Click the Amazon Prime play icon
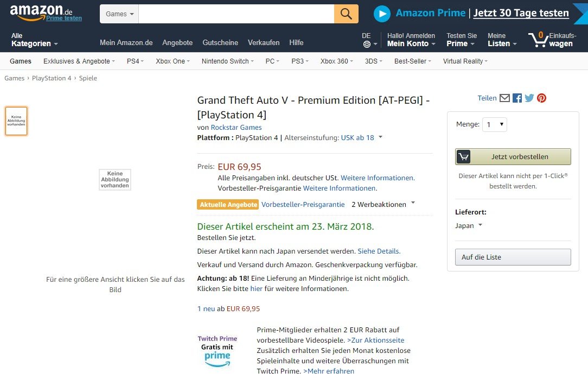This screenshot has height=379, width=588. tap(382, 14)
